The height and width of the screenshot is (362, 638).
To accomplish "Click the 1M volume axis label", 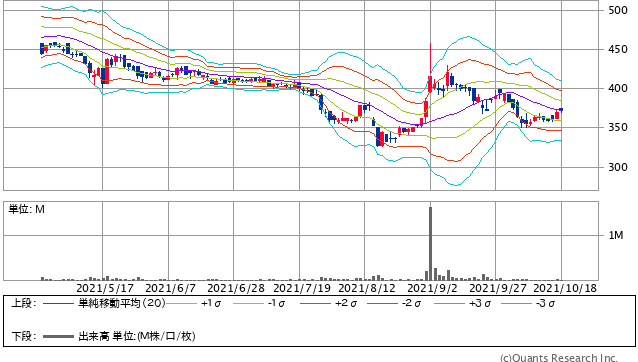I will point(616,235).
